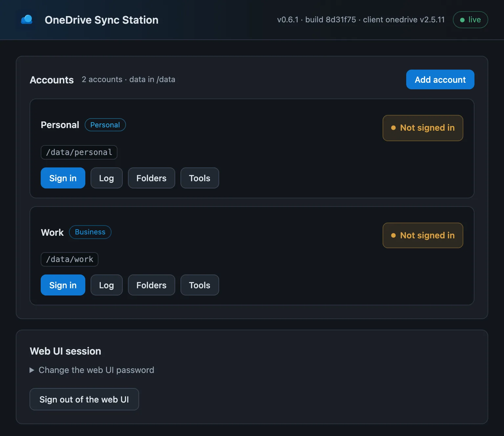504x436 pixels.
Task: Click the /data/work path
Action: tap(70, 259)
